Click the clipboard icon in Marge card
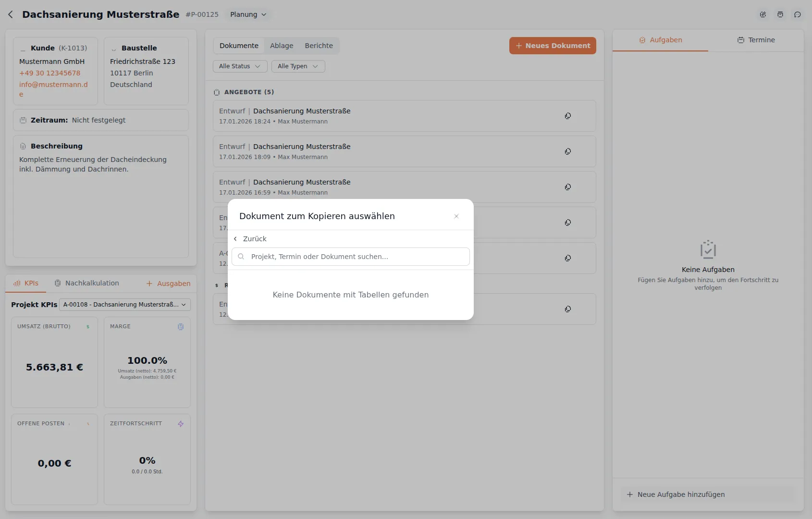This screenshot has height=519, width=812. click(181, 327)
